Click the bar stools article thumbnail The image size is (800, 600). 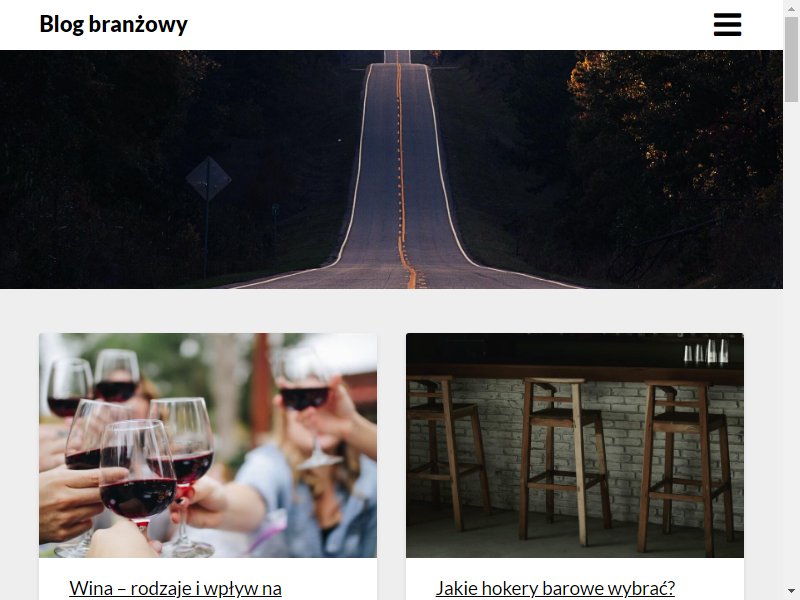coord(575,445)
